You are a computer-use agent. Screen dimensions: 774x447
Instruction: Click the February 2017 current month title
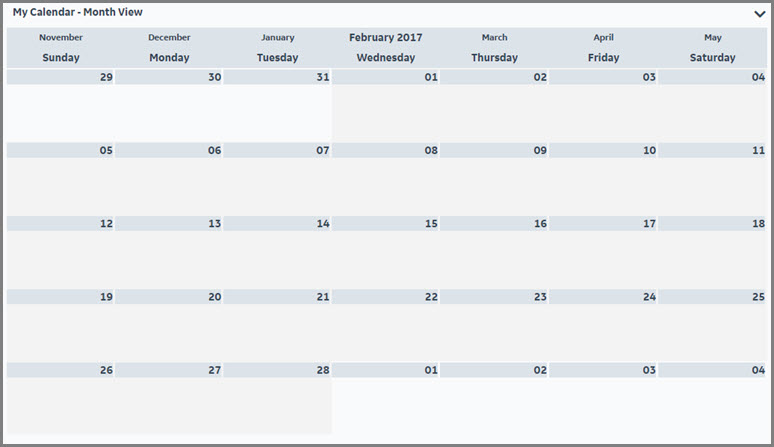(x=385, y=38)
